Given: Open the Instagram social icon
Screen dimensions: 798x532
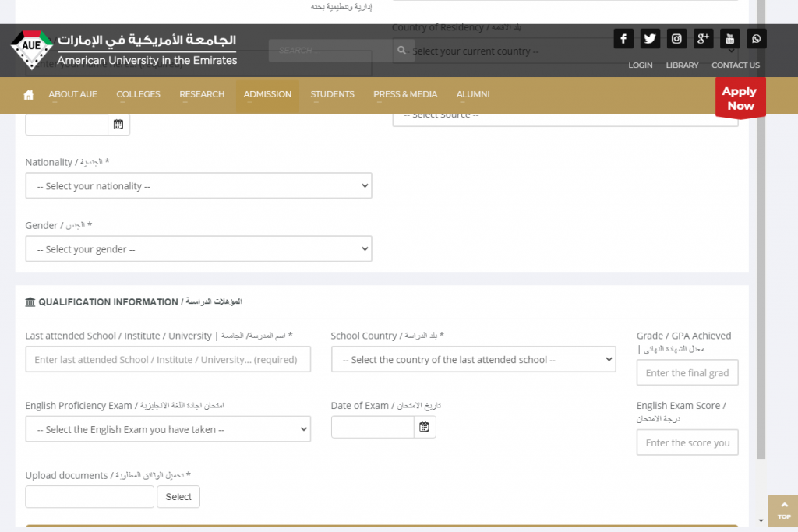Looking at the screenshot, I should 676,38.
